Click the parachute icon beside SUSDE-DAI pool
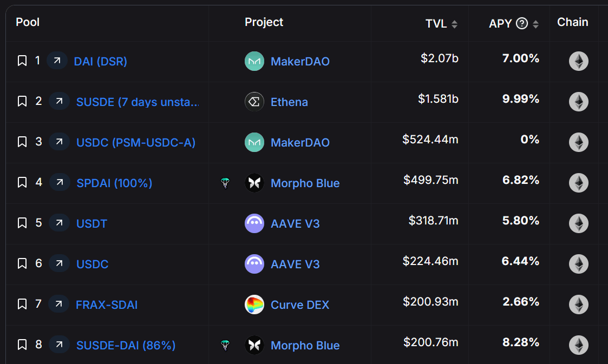This screenshot has width=608, height=364. pos(225,345)
